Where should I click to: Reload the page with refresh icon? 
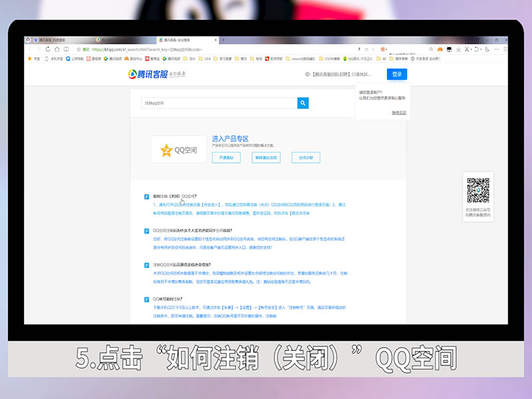point(48,49)
